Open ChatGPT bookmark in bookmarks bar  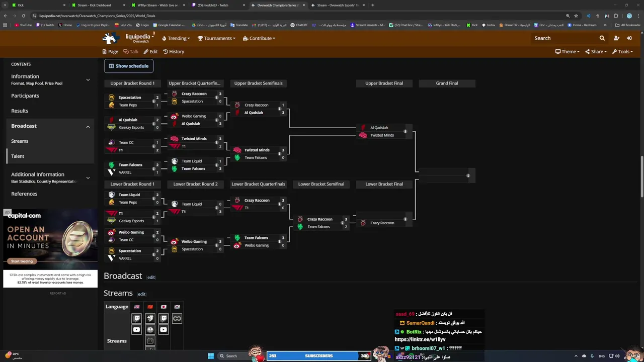tap(299, 25)
